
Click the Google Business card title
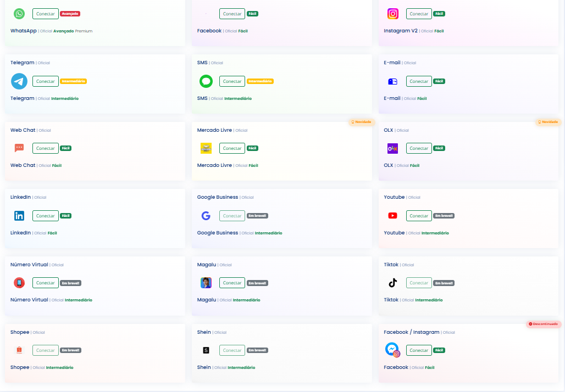[225, 197]
